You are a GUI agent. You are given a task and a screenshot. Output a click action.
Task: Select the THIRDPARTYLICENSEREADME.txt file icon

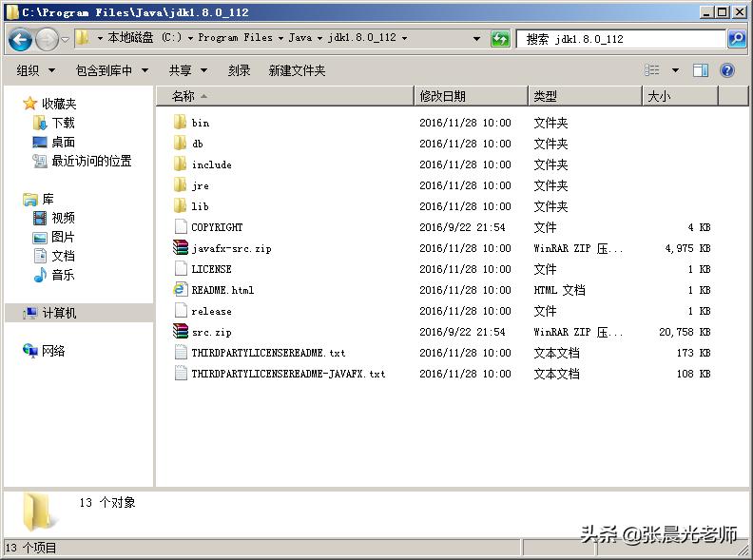pyautogui.click(x=181, y=352)
